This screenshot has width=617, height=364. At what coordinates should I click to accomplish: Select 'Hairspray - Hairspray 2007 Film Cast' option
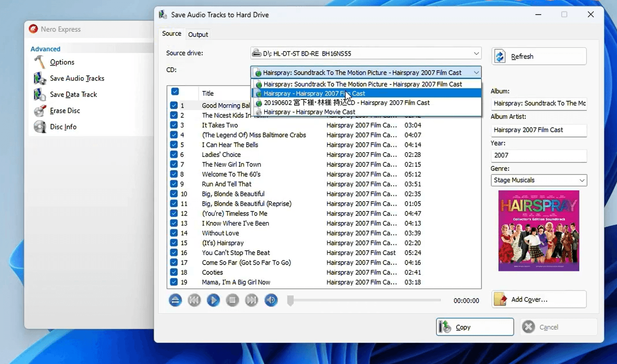tap(366, 93)
